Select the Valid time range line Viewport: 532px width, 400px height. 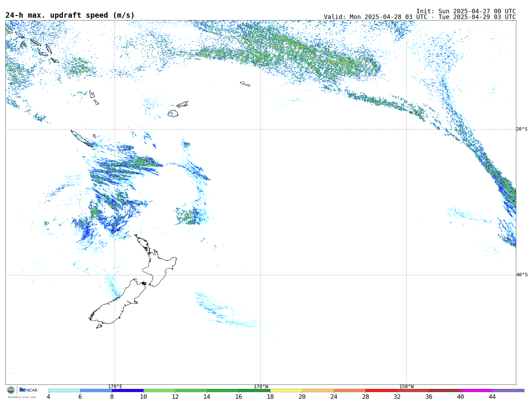(x=420, y=17)
